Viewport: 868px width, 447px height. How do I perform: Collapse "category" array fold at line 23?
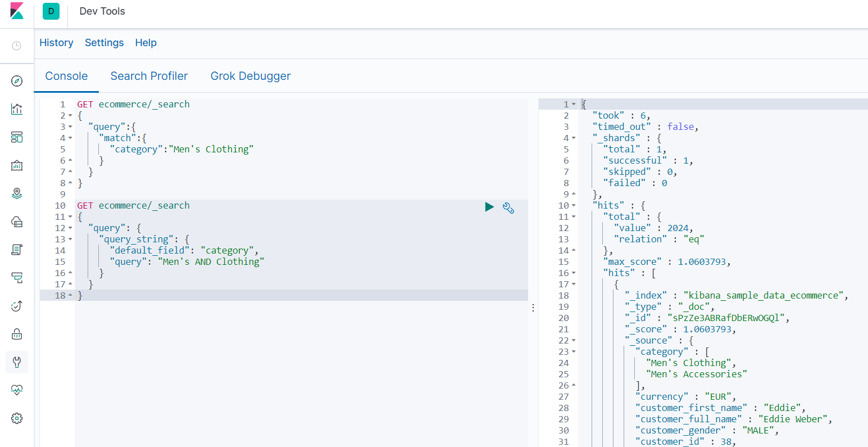click(x=574, y=352)
